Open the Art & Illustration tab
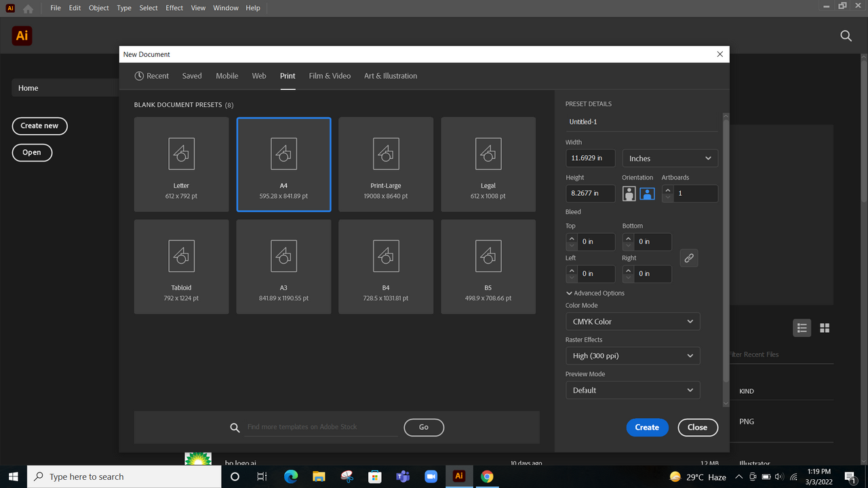This screenshot has width=868, height=488. click(x=391, y=76)
